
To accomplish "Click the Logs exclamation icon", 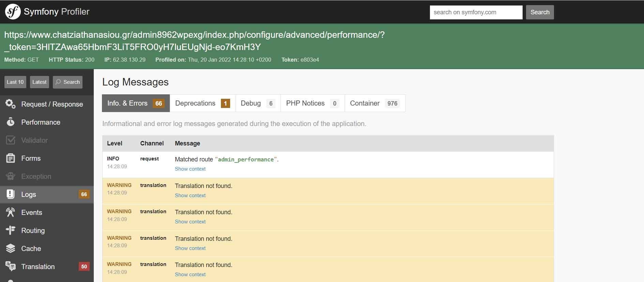I will point(11,194).
